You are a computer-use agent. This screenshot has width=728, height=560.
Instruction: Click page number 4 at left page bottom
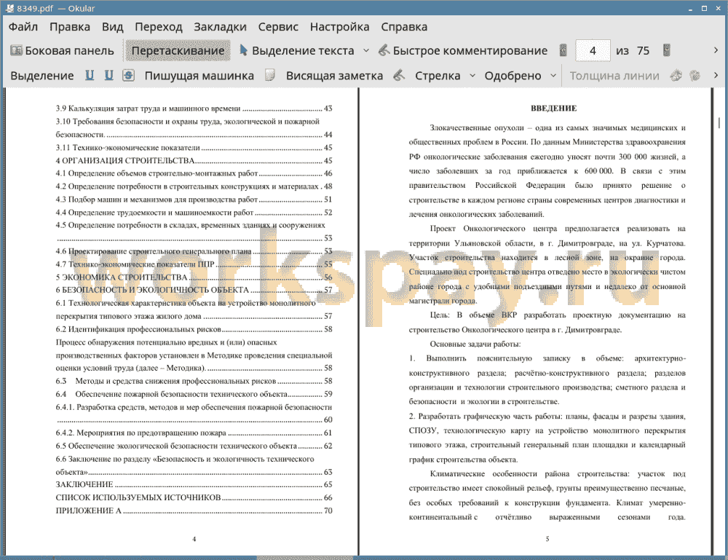[x=194, y=539]
